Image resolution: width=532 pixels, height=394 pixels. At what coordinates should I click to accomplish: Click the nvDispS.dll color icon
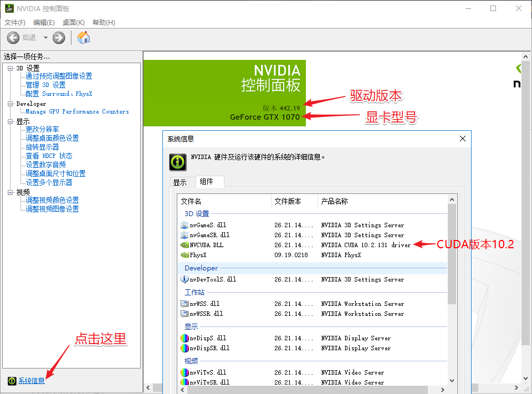pyautogui.click(x=184, y=338)
